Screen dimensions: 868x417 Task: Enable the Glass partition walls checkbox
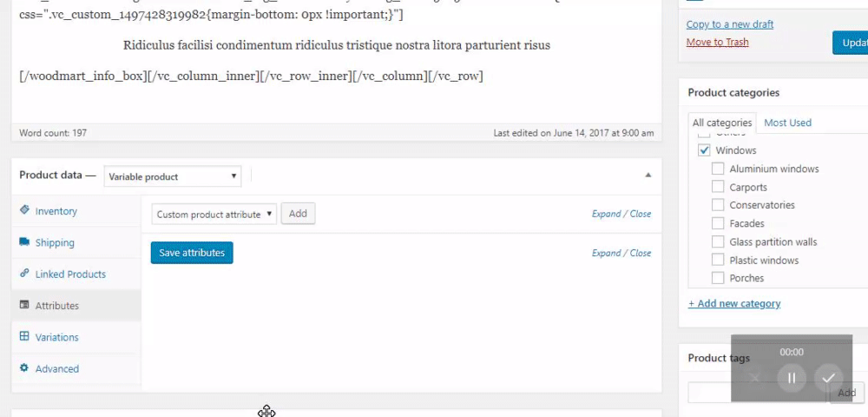(718, 242)
